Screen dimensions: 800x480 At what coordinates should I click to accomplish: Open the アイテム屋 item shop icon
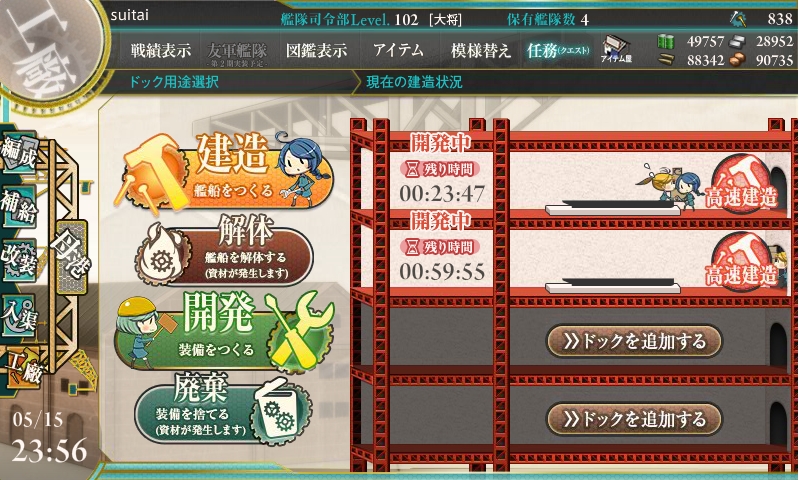(x=616, y=49)
